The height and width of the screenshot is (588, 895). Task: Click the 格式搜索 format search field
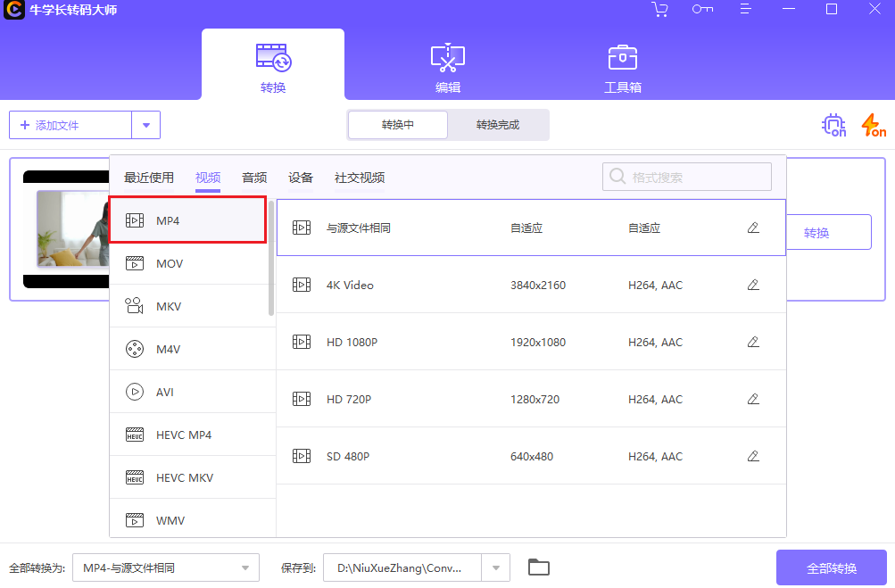pos(687,177)
